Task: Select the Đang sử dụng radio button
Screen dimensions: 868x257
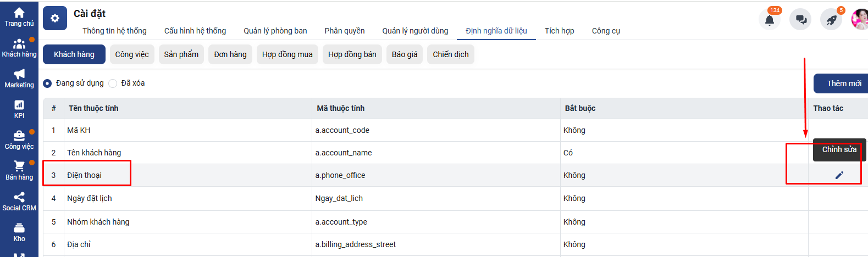Action: point(47,83)
